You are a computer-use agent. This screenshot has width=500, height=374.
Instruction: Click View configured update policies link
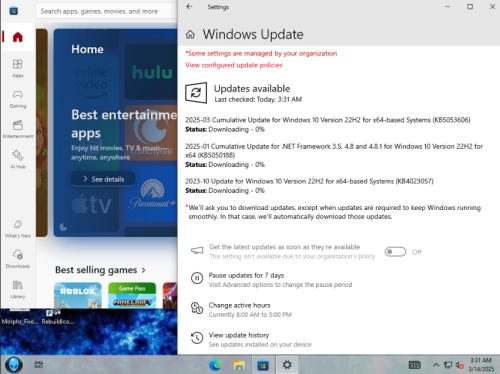pos(234,65)
